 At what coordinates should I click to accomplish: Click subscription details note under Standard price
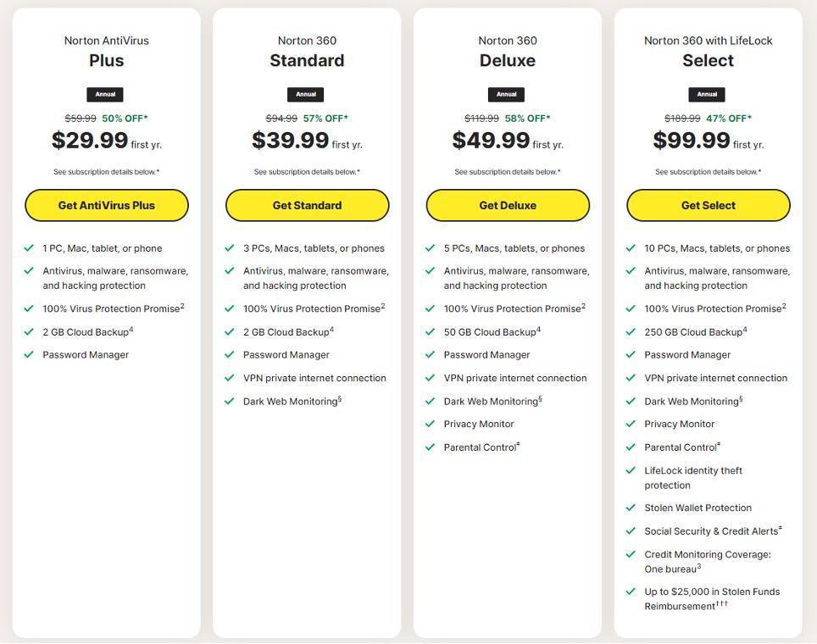307,172
